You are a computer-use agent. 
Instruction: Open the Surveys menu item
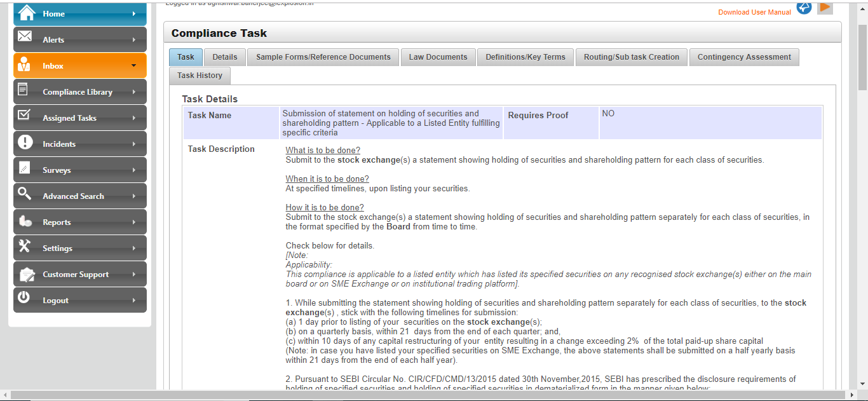[79, 170]
